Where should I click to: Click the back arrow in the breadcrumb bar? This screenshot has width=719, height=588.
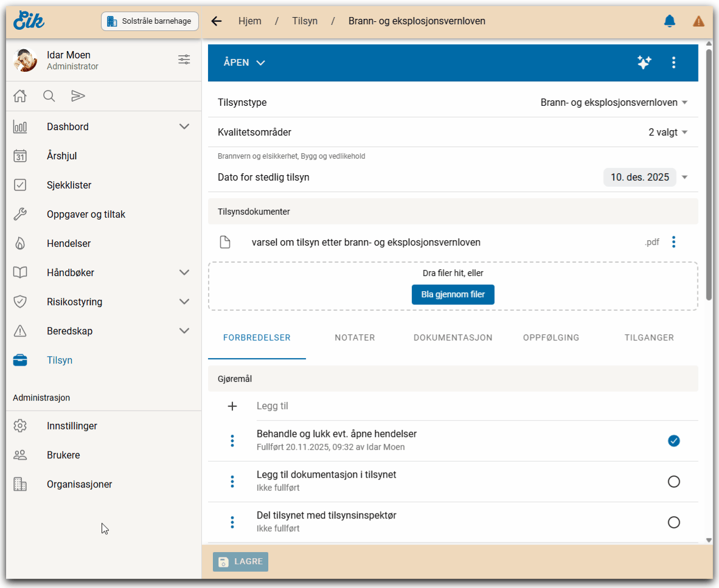pyautogui.click(x=216, y=21)
